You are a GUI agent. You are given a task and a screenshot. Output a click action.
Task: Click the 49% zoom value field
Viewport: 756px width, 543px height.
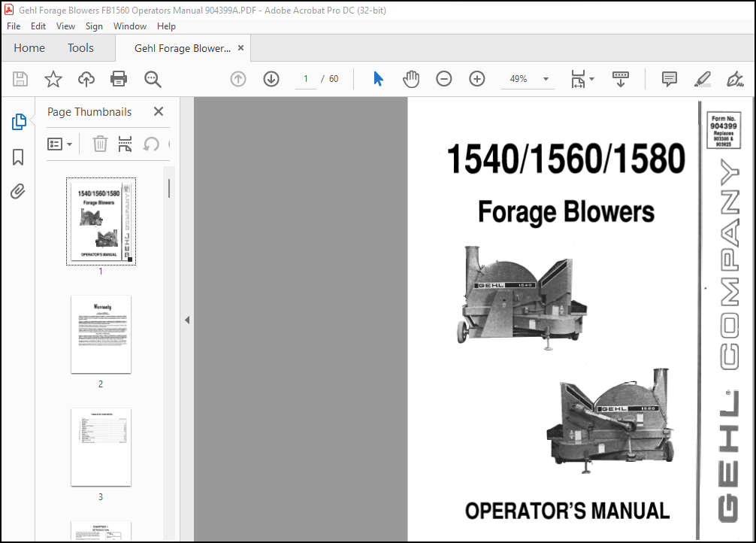click(x=519, y=79)
